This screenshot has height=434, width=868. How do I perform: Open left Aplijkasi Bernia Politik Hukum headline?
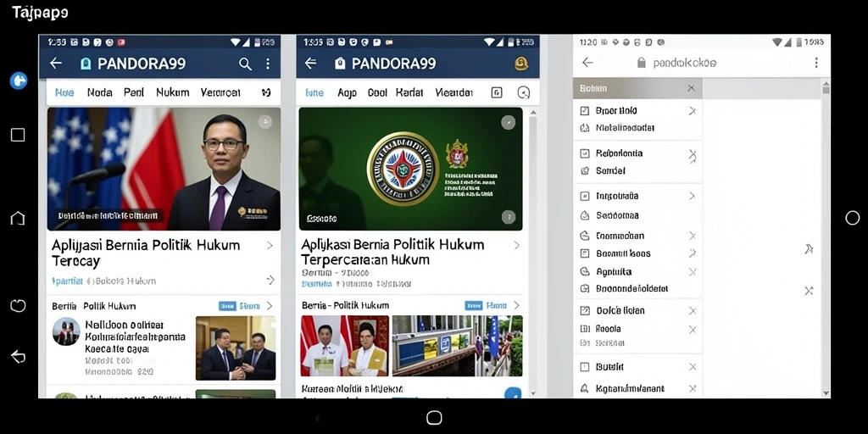(x=146, y=253)
